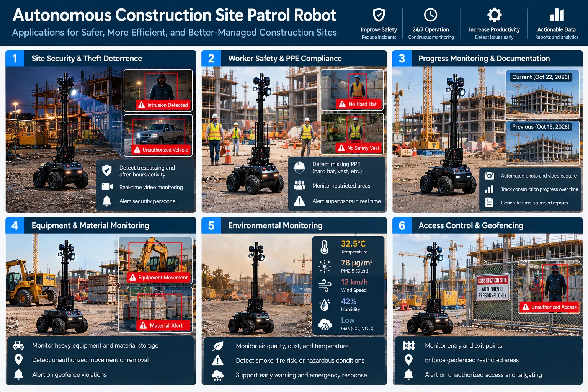
Task: Select the dust particle icon next to PM2.5
Action: (x=325, y=266)
